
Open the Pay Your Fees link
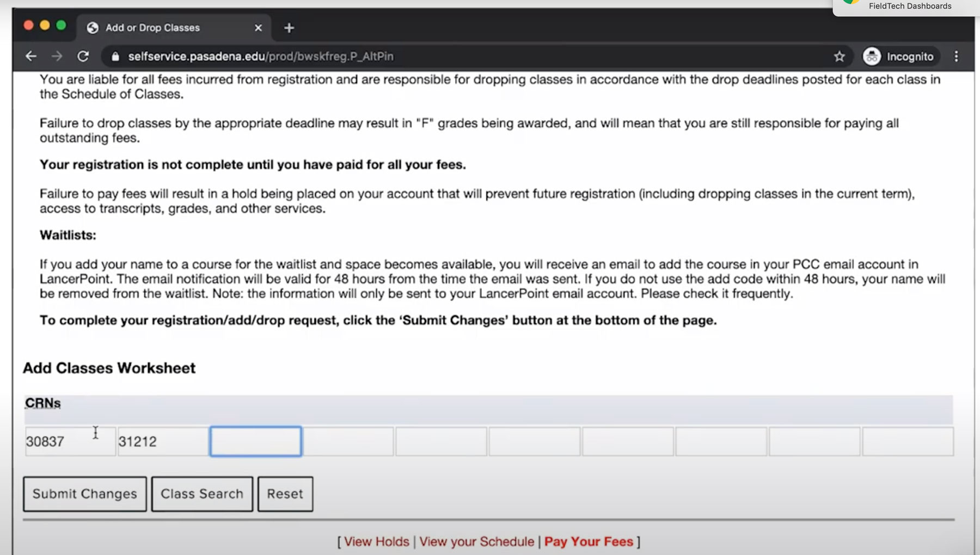coord(589,542)
